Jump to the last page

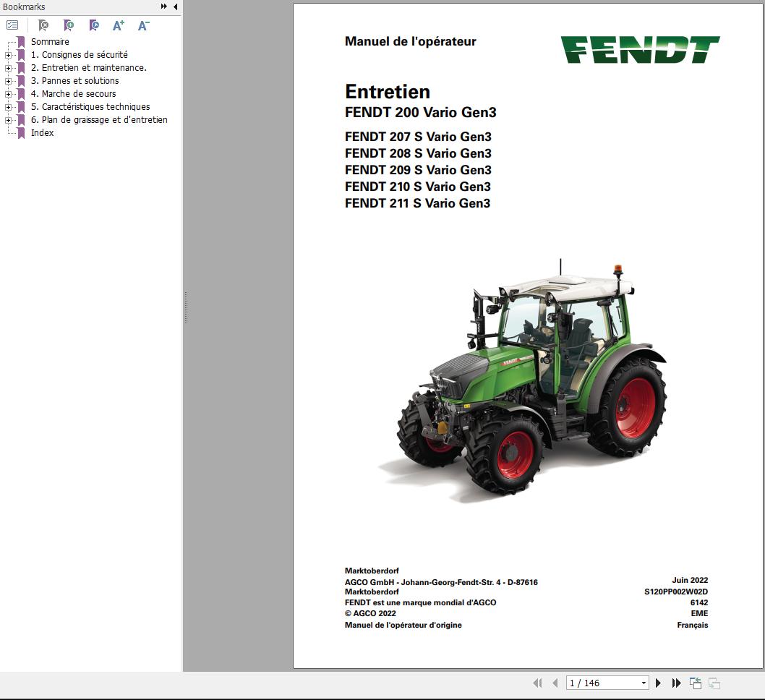(676, 683)
